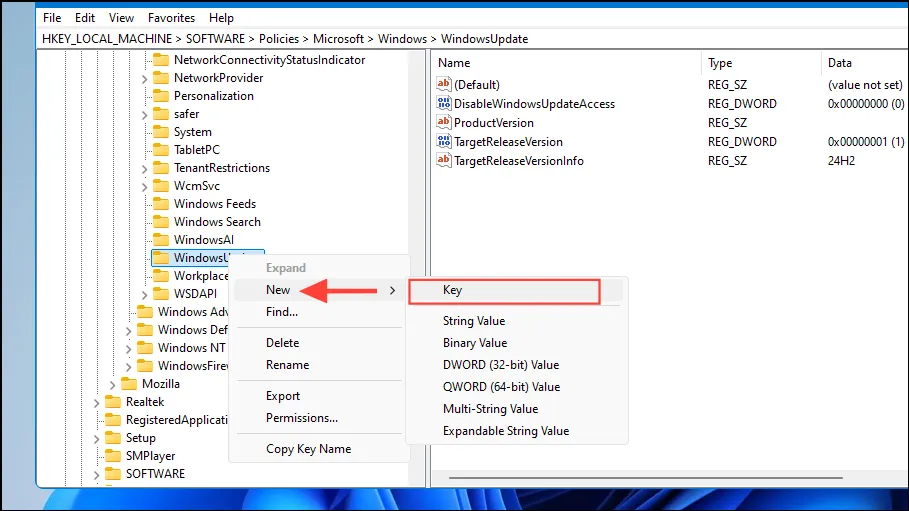Click the DisableWindowsUpdateAccess DWORD value icon
Viewport: 909px width, 511px height.
point(443,103)
